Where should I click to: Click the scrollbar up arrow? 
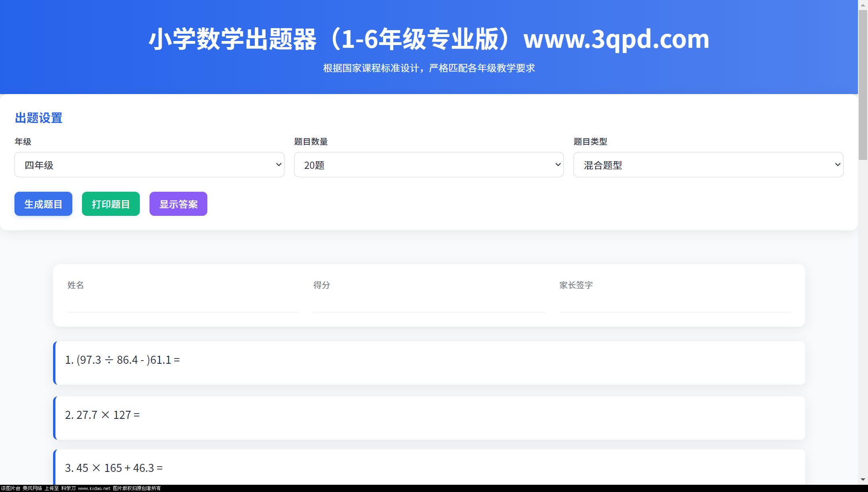(863, 5)
